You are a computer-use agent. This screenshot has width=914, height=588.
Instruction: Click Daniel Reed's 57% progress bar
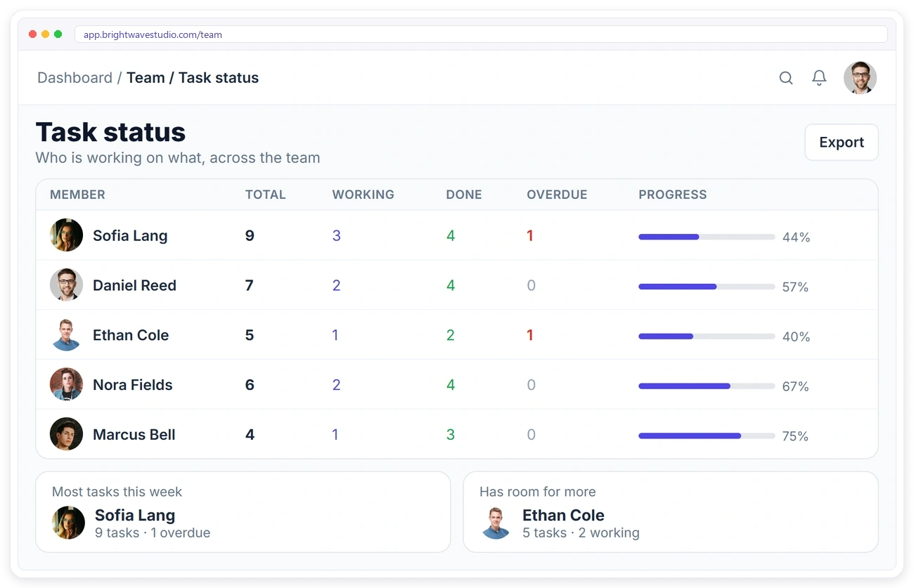point(707,287)
